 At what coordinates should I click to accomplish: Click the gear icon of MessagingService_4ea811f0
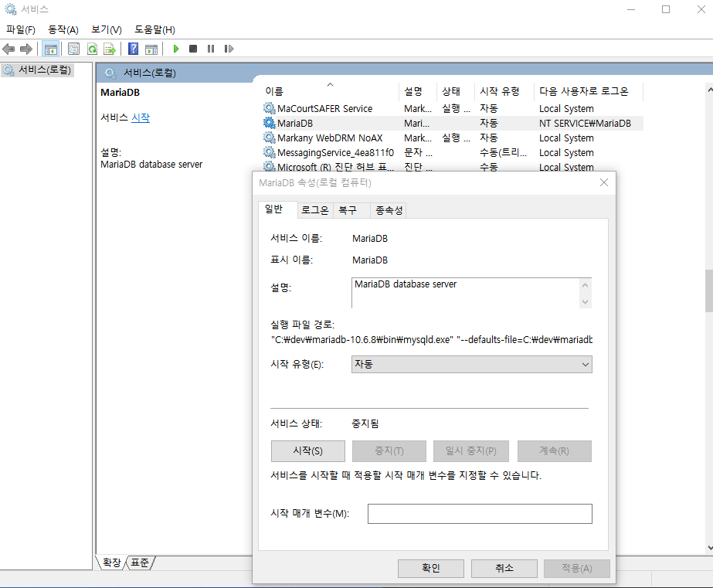tap(269, 152)
